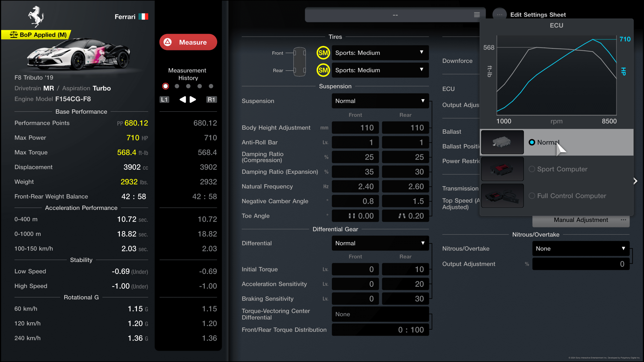644x362 pixels.
Task: Click the red Measure button
Action: (x=188, y=42)
